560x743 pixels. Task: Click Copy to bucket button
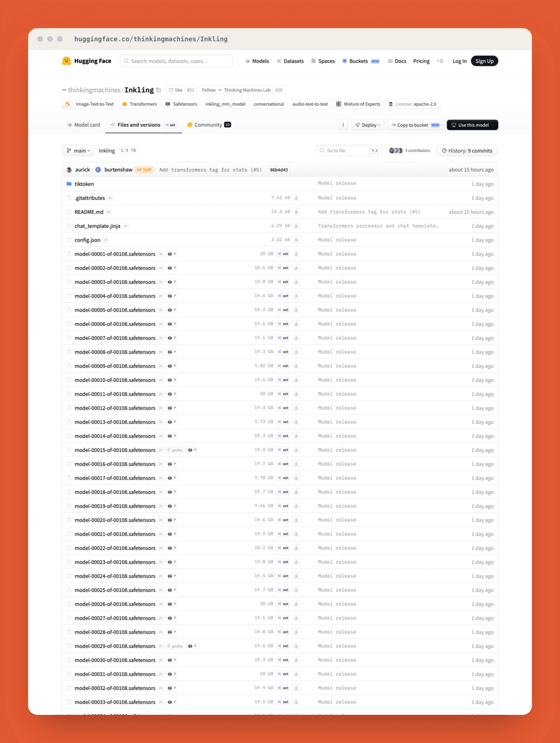tap(415, 125)
